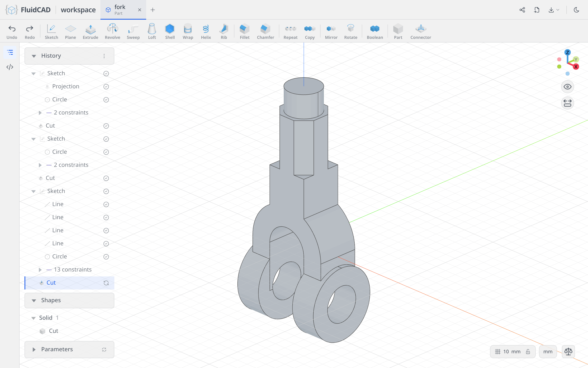Toggle the Projection row check mark
The image size is (588, 368).
[x=106, y=87]
